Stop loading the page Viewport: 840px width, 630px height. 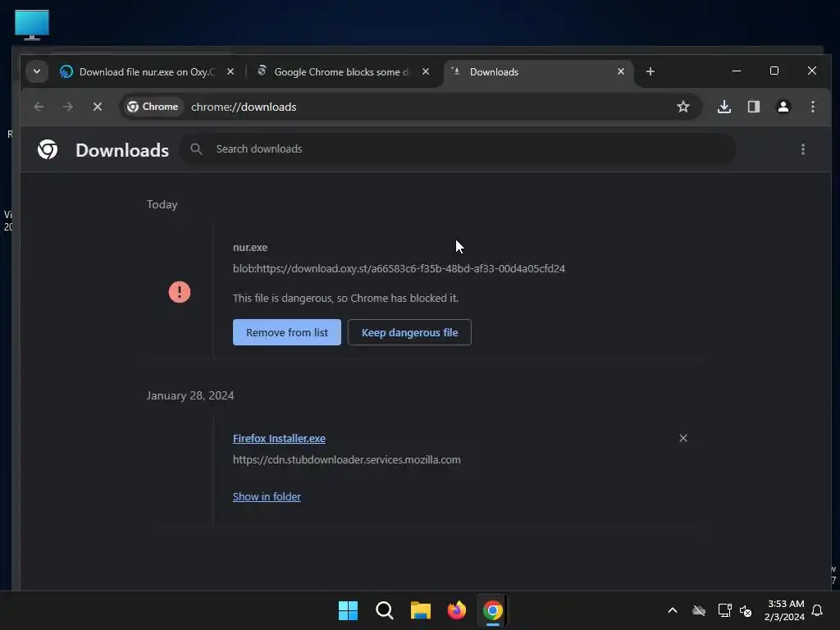click(98, 107)
